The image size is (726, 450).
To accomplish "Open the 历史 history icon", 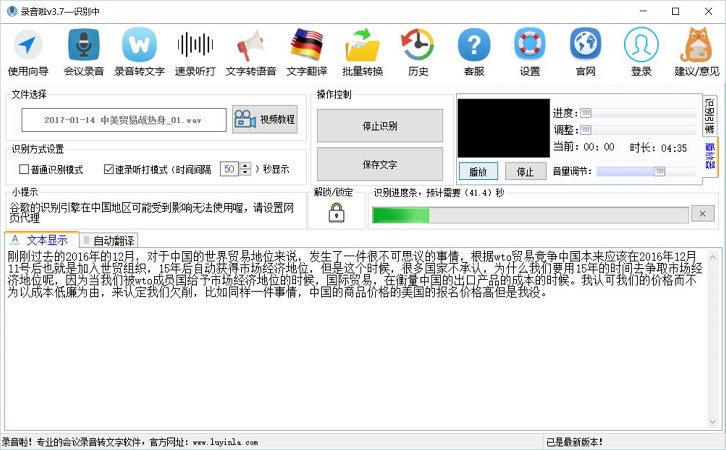I will [417, 46].
